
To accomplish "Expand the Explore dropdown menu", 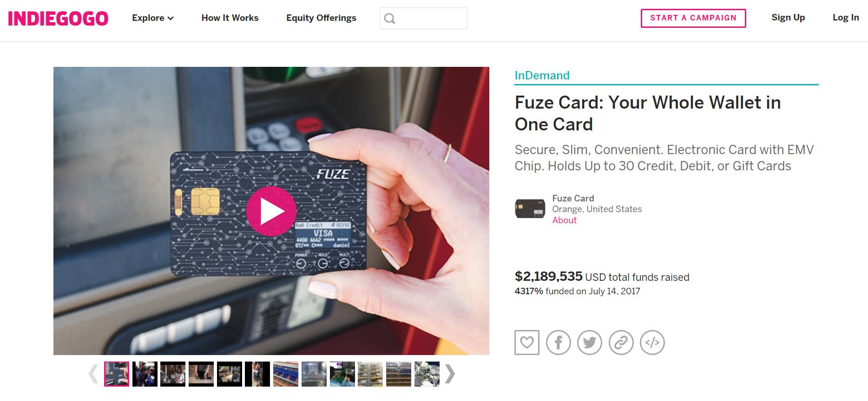I will [x=153, y=18].
